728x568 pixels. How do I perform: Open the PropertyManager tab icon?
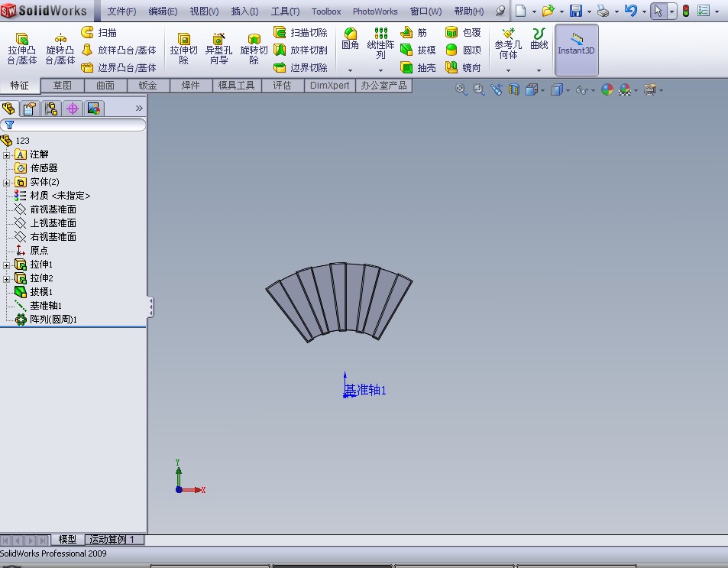[30, 109]
